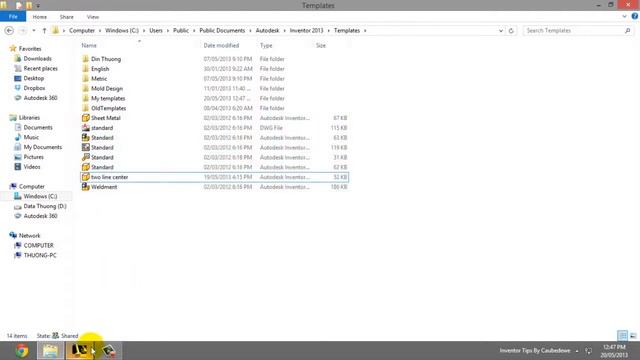Click the search magnifier icon

point(627,31)
